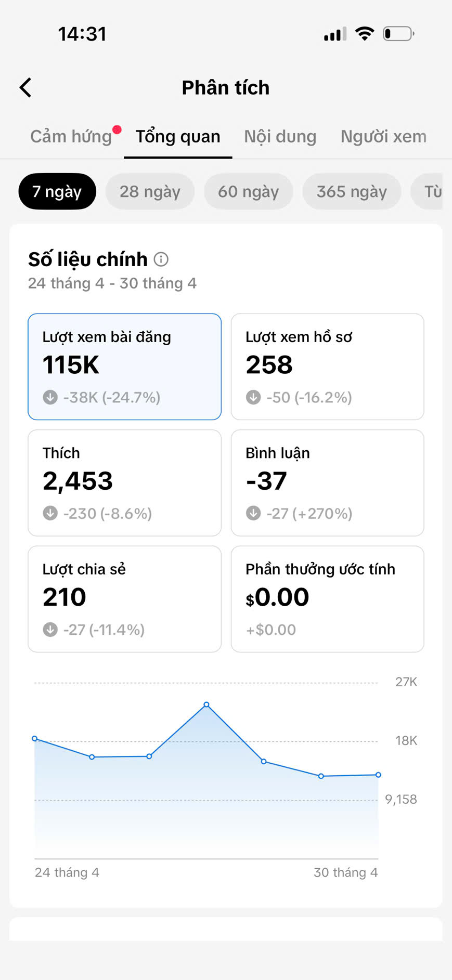Tap the Wi-Fi status icon

pyautogui.click(x=365, y=34)
